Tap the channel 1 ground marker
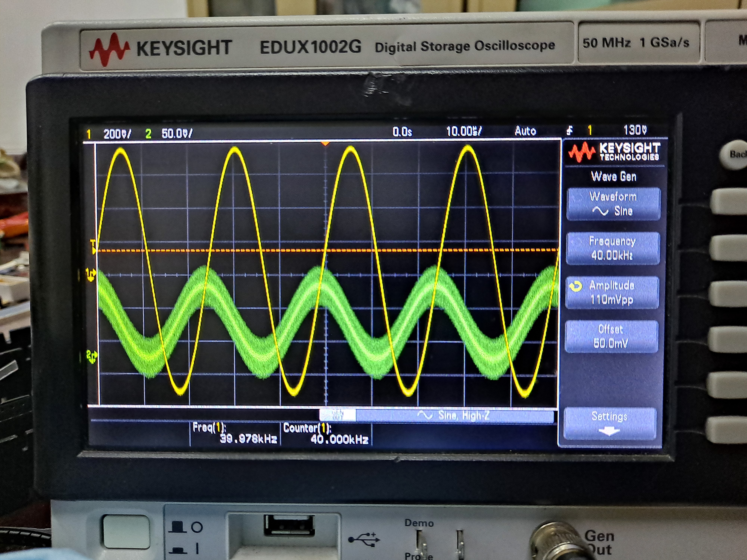 pos(91,275)
